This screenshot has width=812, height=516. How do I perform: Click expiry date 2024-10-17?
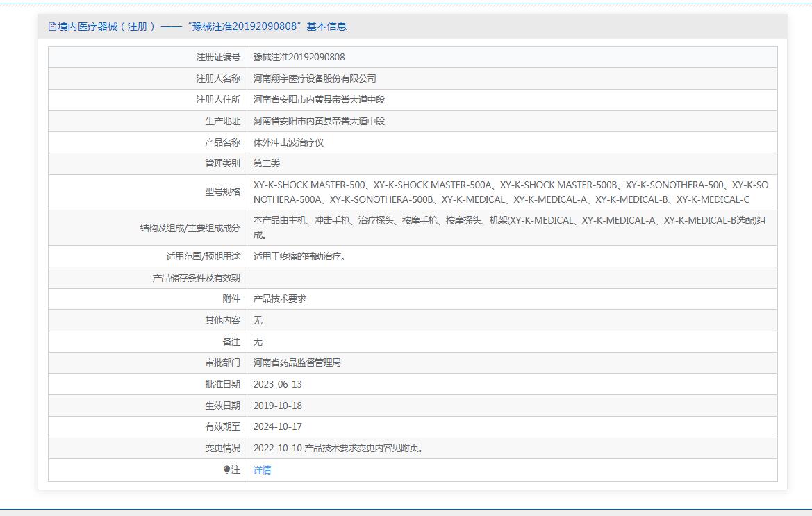[278, 426]
